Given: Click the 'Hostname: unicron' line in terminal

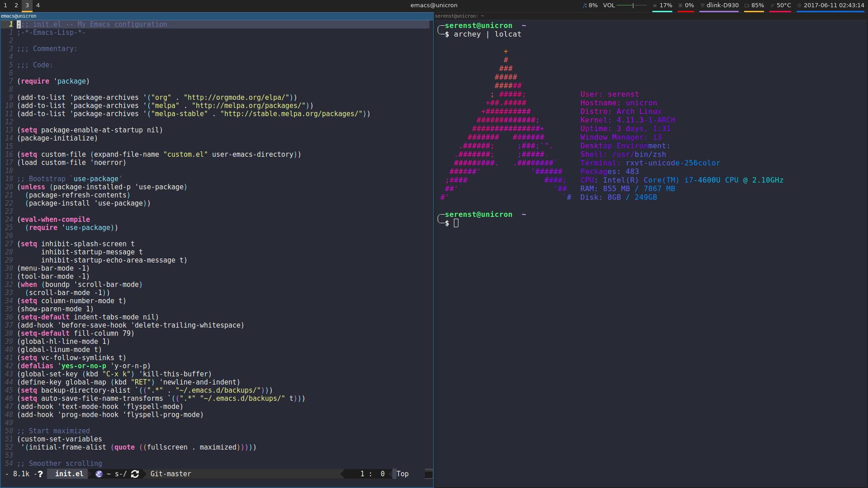Looking at the screenshot, I should pos(618,103).
